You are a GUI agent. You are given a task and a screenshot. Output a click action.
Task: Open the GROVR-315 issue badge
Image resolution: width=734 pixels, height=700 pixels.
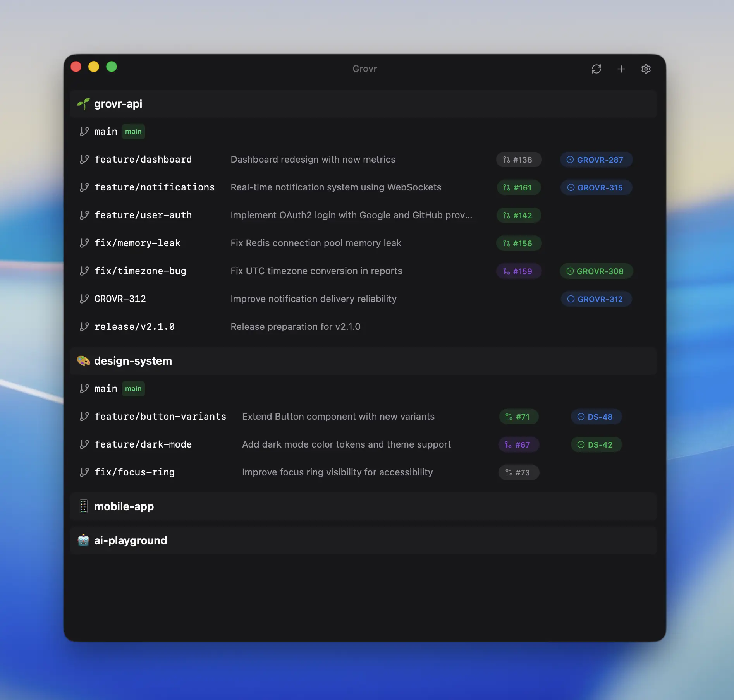(x=596, y=187)
